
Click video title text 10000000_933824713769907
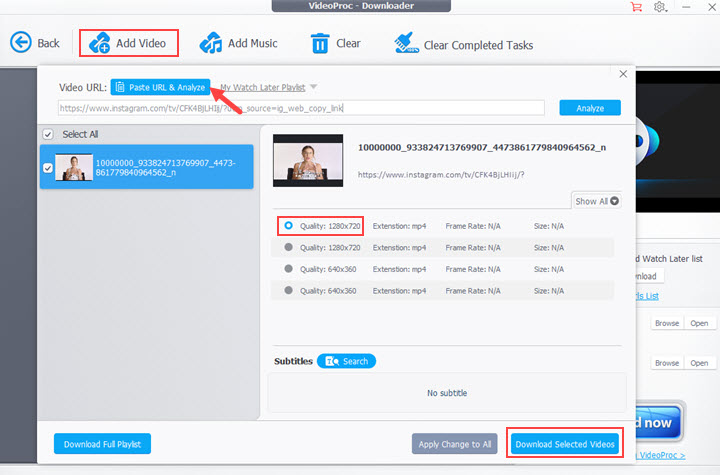coord(482,147)
